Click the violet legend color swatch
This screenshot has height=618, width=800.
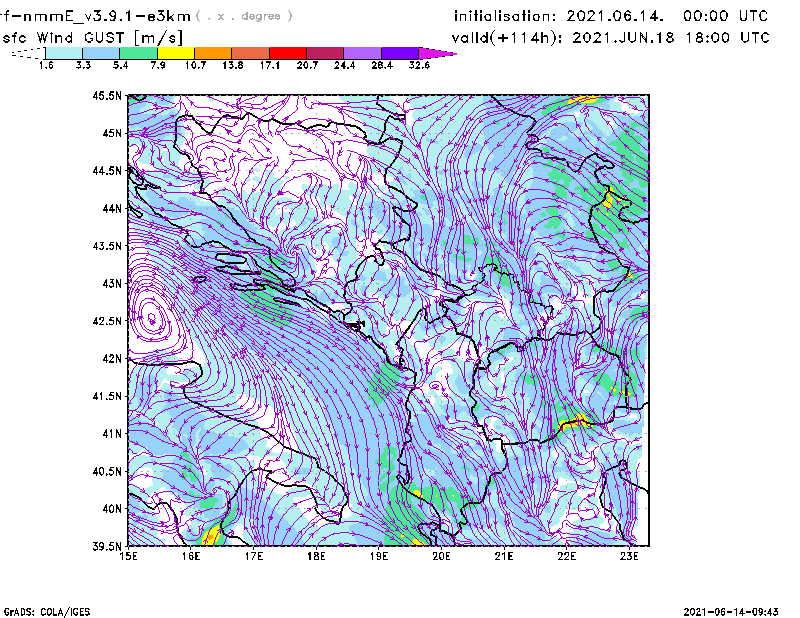pos(399,53)
